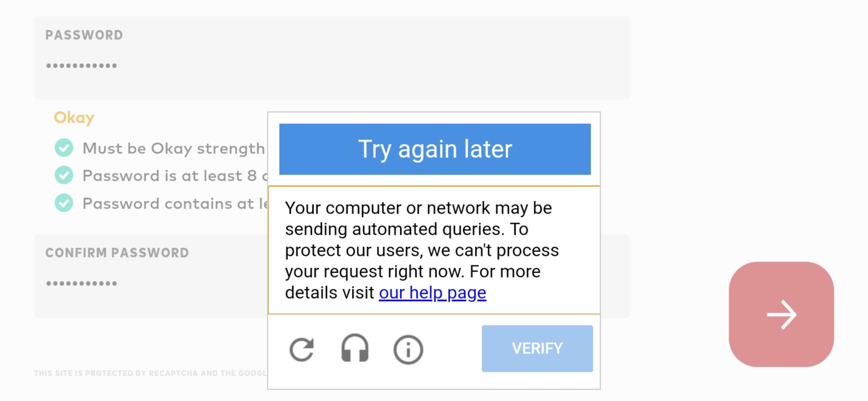Click the reCAPTCHA reload challenge icon
Viewport: 868px width, 401px height.
[x=302, y=349]
